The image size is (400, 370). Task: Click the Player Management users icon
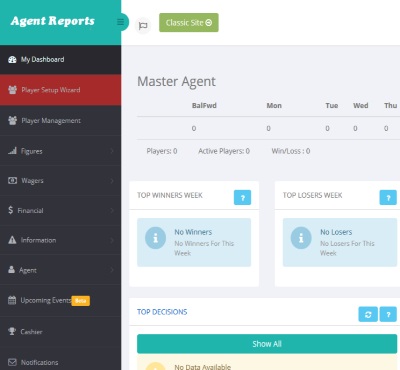click(x=12, y=120)
